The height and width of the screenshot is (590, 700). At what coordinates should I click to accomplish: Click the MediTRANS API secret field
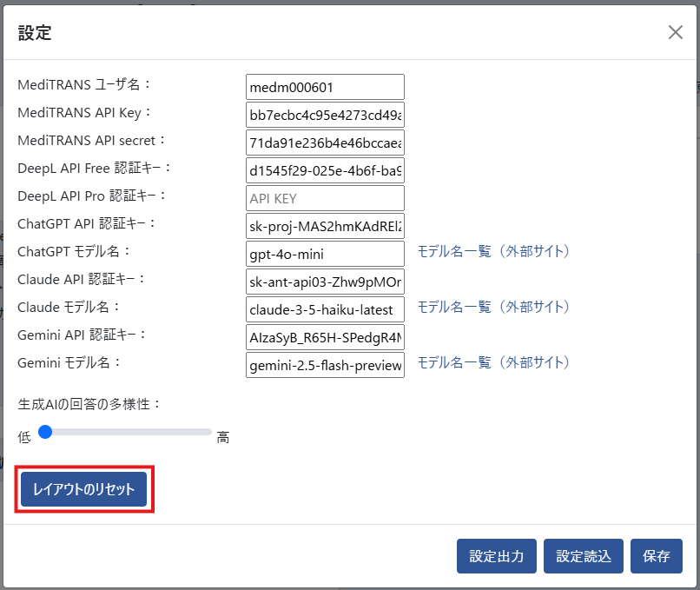pyautogui.click(x=325, y=143)
